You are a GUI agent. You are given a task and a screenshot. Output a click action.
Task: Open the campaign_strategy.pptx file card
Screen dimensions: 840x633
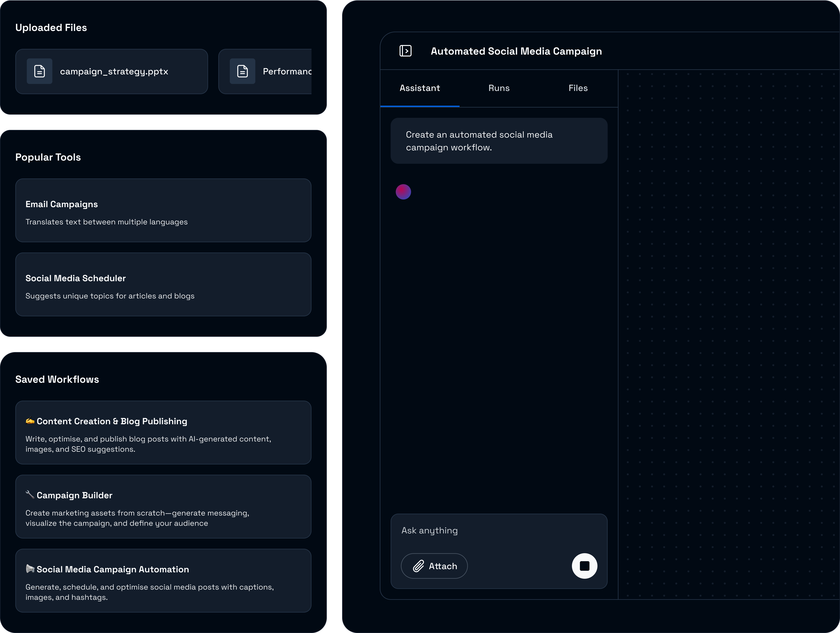click(x=112, y=71)
